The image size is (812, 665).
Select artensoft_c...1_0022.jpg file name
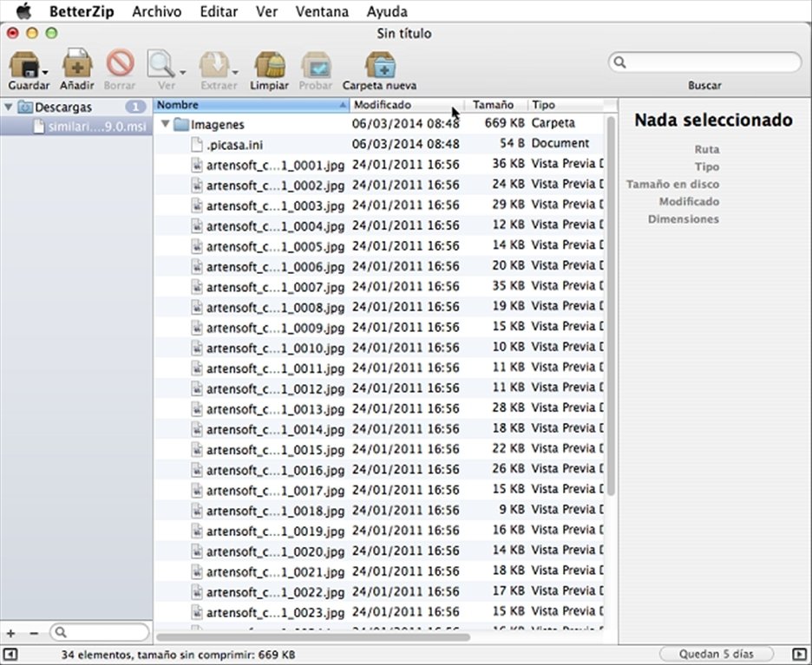[275, 592]
